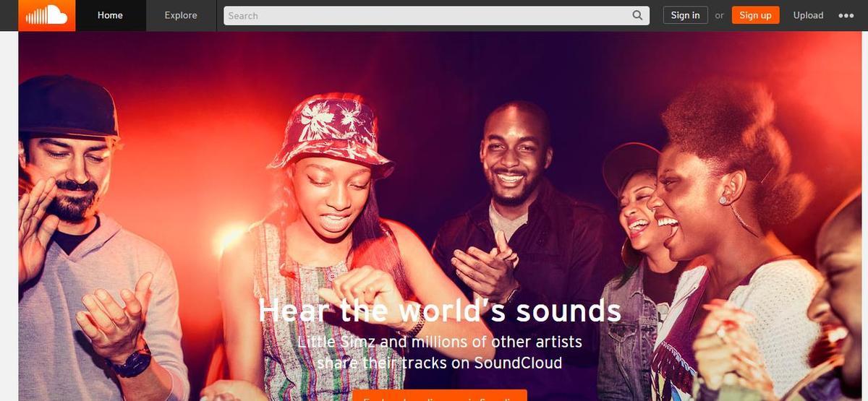Click the Sign in button

[685, 15]
